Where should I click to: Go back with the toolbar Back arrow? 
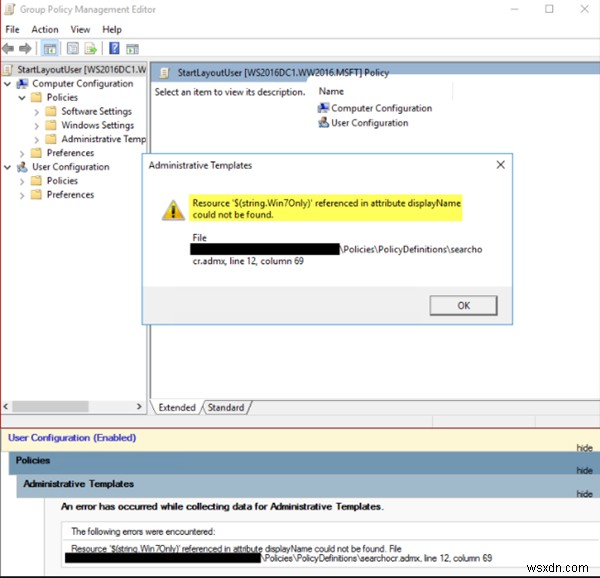pyautogui.click(x=8, y=49)
